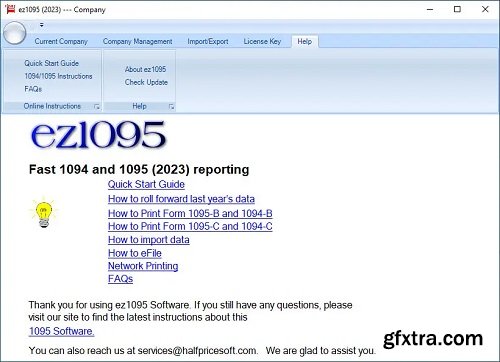Screen dimensions: 500x362
Task: Visit the 1095 Software link
Action: [x=62, y=331]
